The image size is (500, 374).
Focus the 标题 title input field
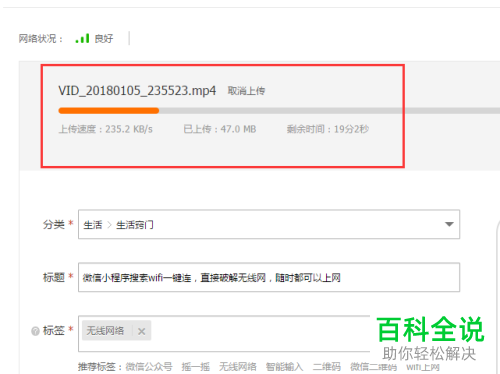point(269,277)
